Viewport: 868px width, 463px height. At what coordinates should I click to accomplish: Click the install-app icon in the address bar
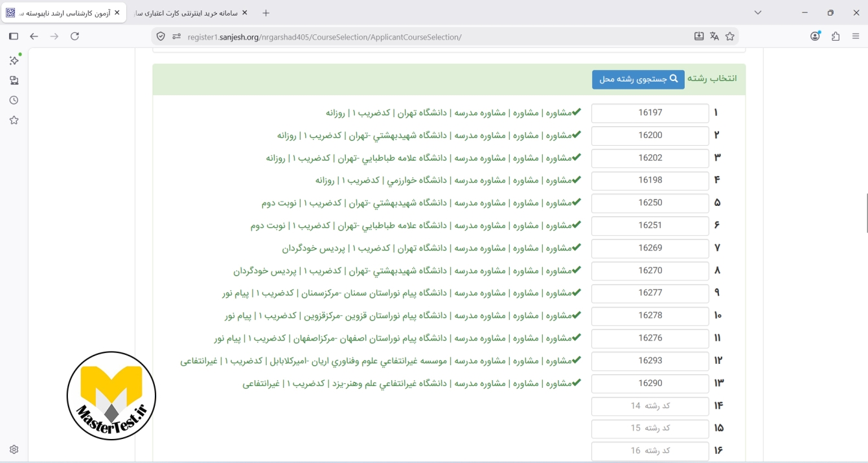(x=699, y=36)
